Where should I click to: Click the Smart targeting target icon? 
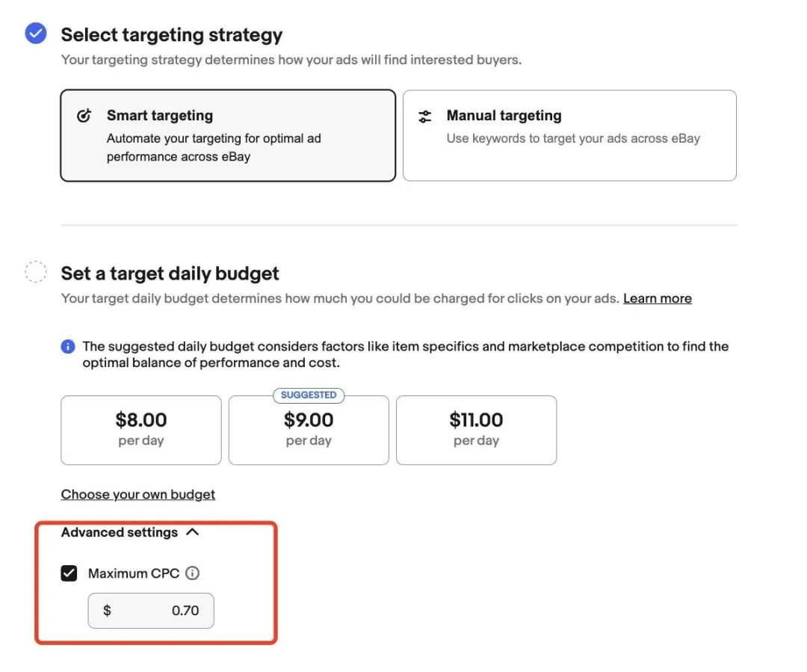(x=84, y=116)
